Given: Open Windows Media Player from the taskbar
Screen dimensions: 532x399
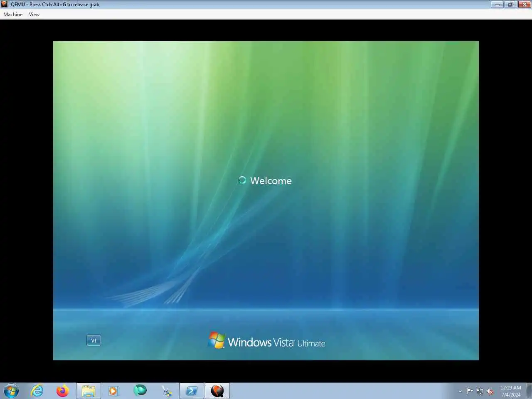Looking at the screenshot, I should point(113,391).
